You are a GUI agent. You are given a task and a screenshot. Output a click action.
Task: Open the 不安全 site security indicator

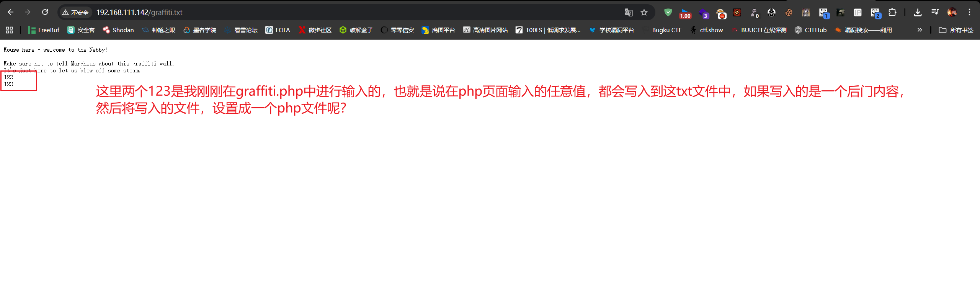click(x=75, y=13)
